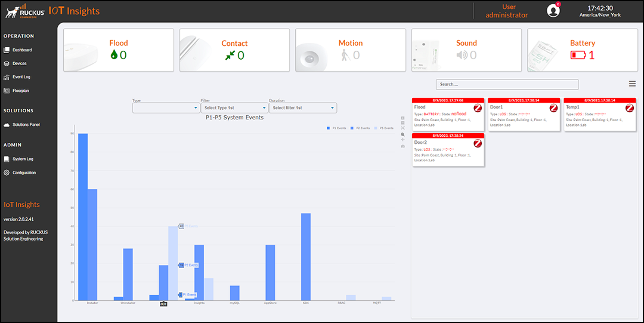Image resolution: width=644 pixels, height=323 pixels.
Task: Click the chart zoom-in plus icon
Action: pyautogui.click(x=402, y=118)
